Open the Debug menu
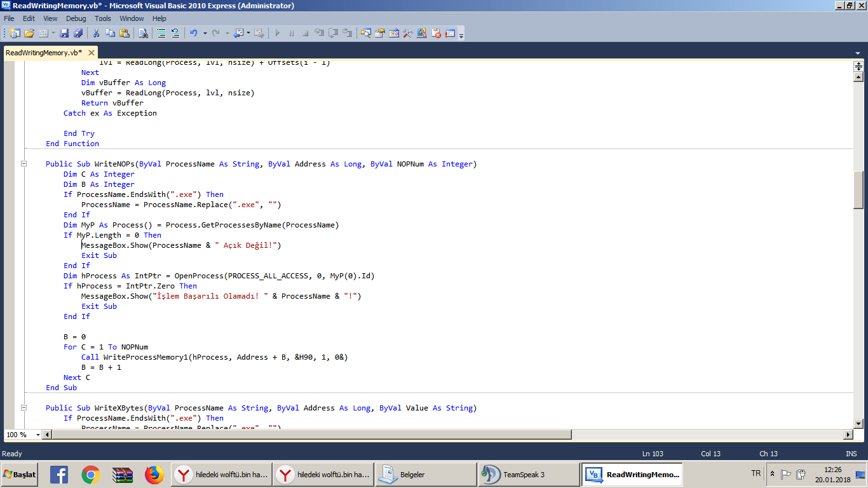The height and width of the screenshot is (488, 868). [76, 18]
